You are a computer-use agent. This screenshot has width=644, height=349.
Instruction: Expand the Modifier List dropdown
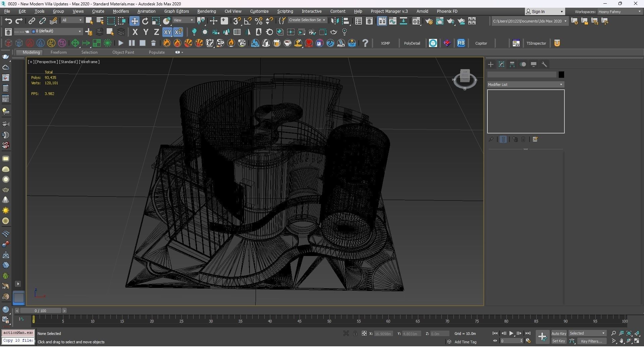pos(525,85)
